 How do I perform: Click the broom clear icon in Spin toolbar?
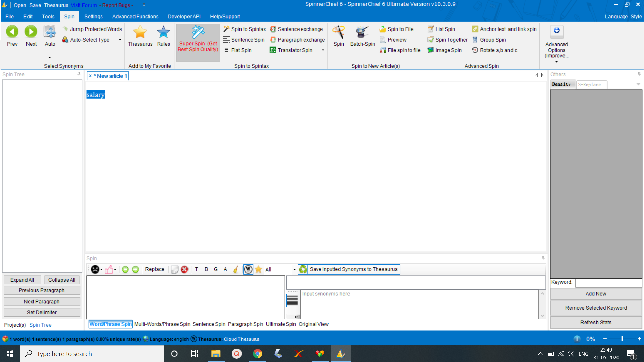(x=236, y=269)
